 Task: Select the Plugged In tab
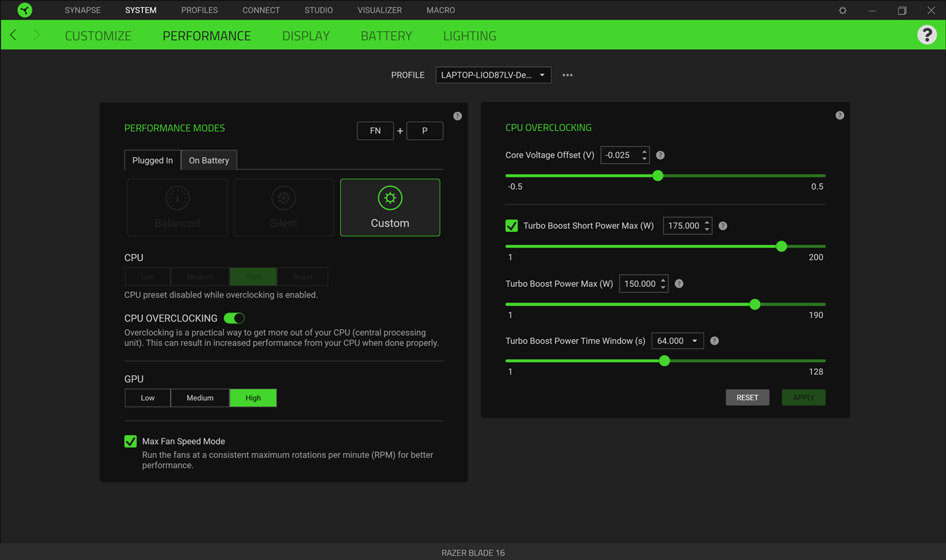click(x=152, y=160)
